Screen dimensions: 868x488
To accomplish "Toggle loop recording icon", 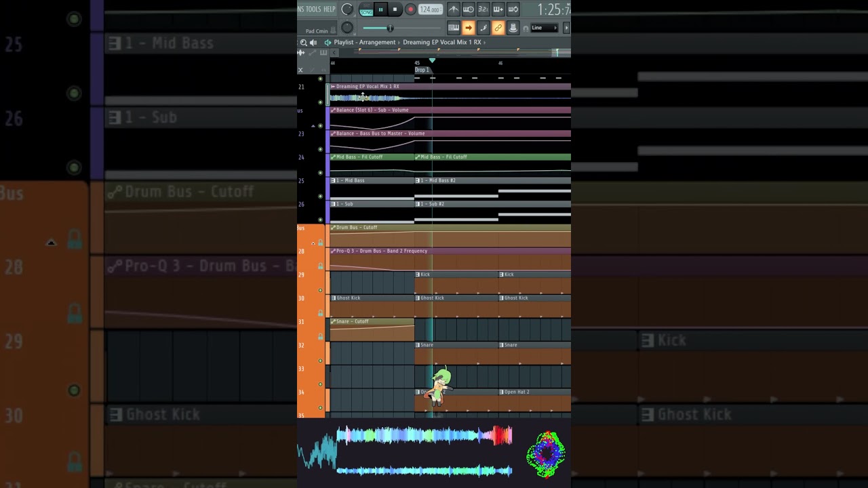I will 513,9.
